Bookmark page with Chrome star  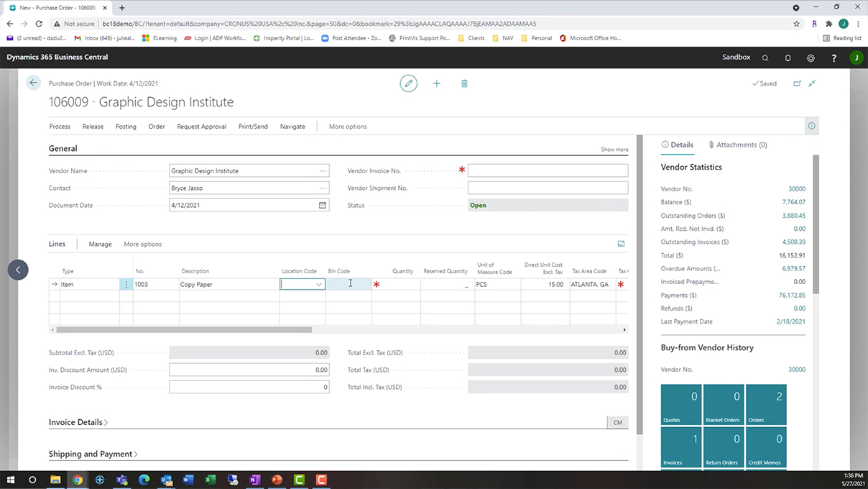tap(797, 24)
